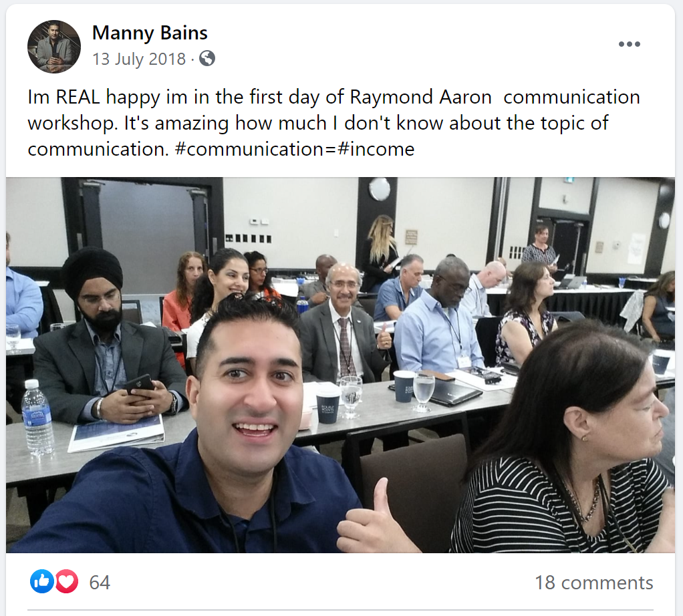Click the blue Like reaction icon
This screenshot has height=616, width=683.
(42, 582)
